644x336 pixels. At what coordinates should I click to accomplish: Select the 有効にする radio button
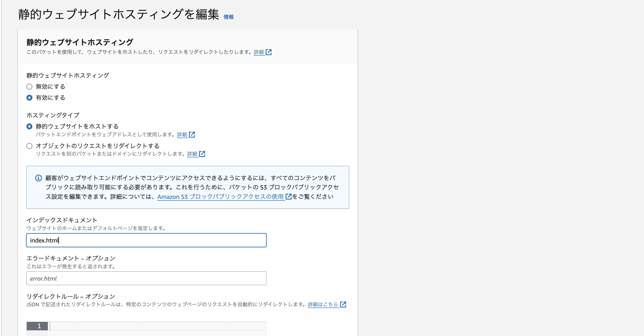click(29, 98)
